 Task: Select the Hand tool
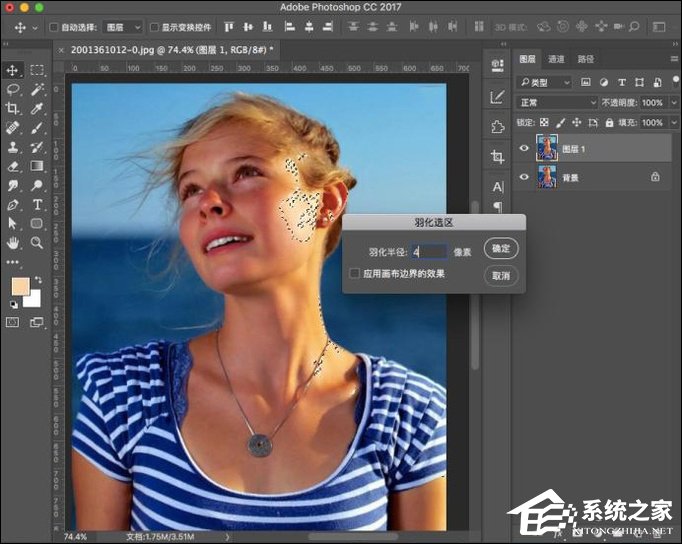click(x=12, y=243)
